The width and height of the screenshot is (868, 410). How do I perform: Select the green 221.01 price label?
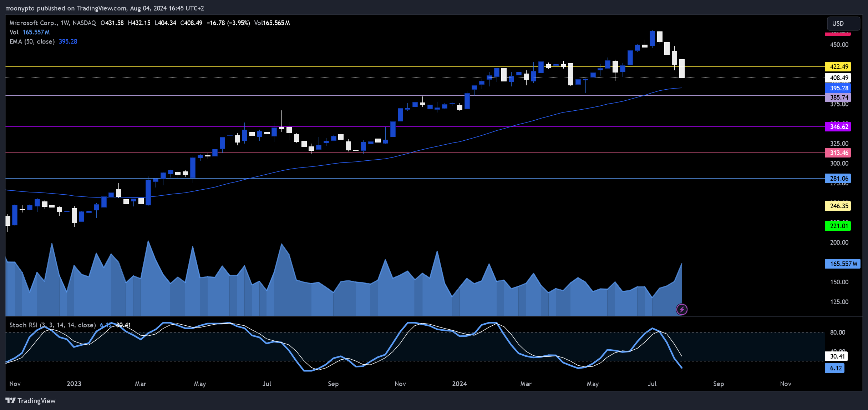838,226
